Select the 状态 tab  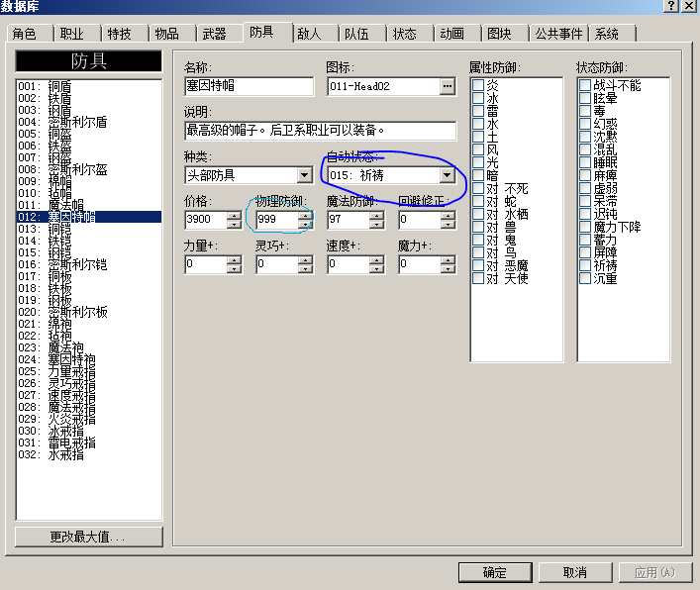coord(409,34)
